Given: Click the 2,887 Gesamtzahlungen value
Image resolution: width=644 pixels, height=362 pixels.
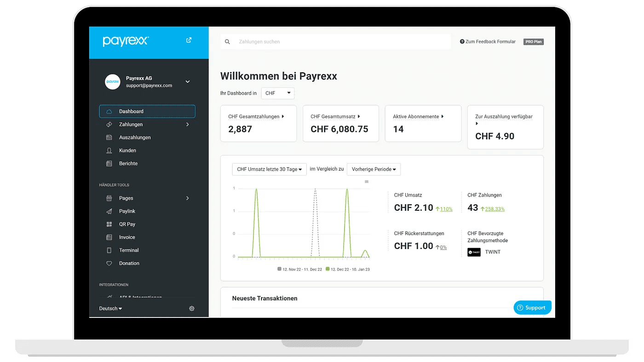Looking at the screenshot, I should [x=240, y=130].
